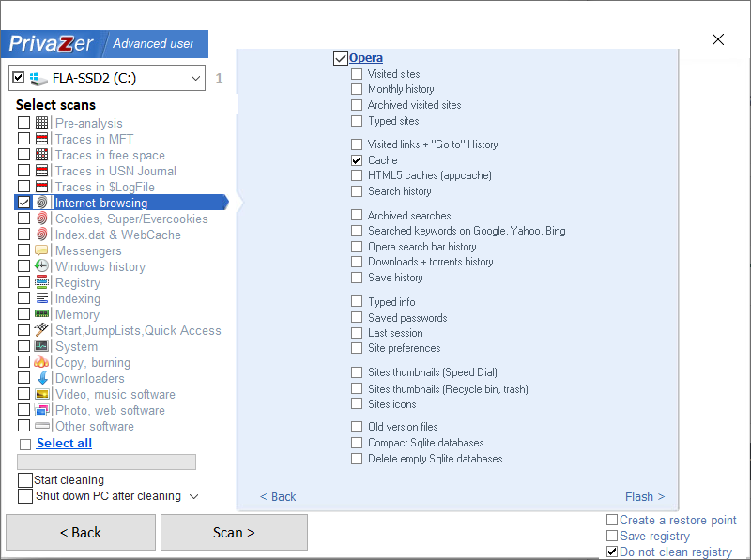Click the Memory chip icon
This screenshot has height=560, width=751.
(x=41, y=314)
